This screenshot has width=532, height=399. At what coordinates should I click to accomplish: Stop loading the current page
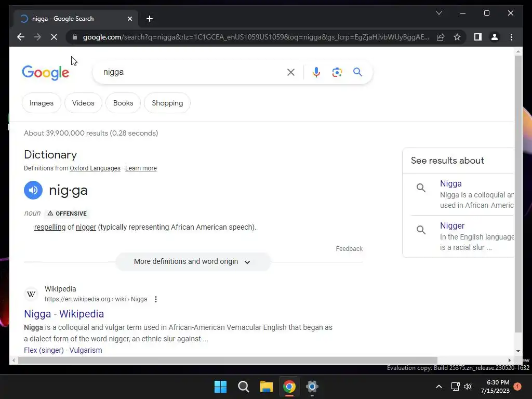[54, 37]
